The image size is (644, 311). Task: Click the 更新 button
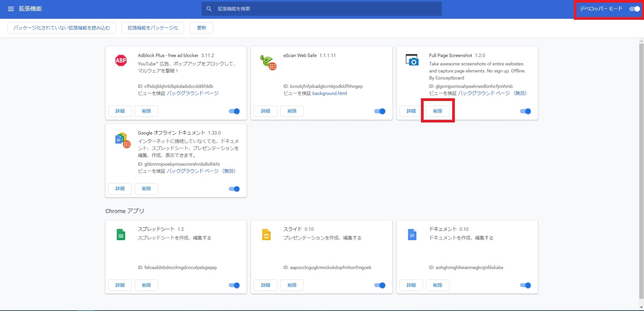tap(202, 28)
